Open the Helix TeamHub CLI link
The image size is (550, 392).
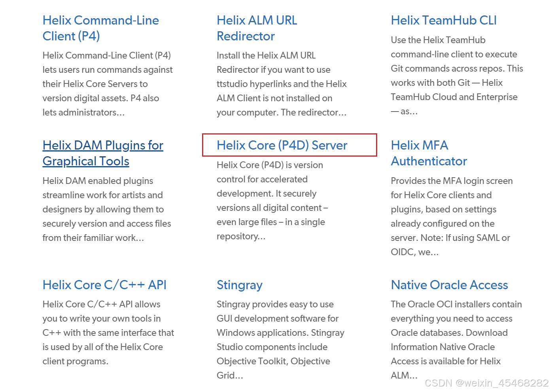click(444, 20)
